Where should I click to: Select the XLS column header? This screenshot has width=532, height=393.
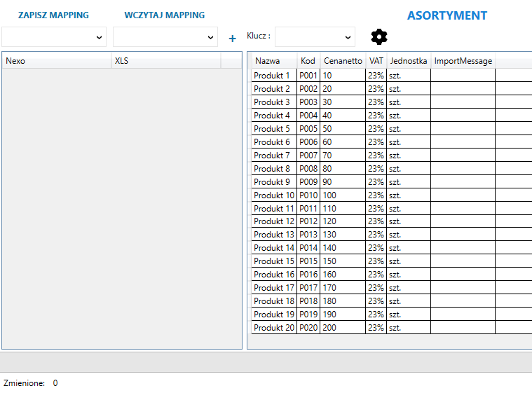pyautogui.click(x=165, y=61)
